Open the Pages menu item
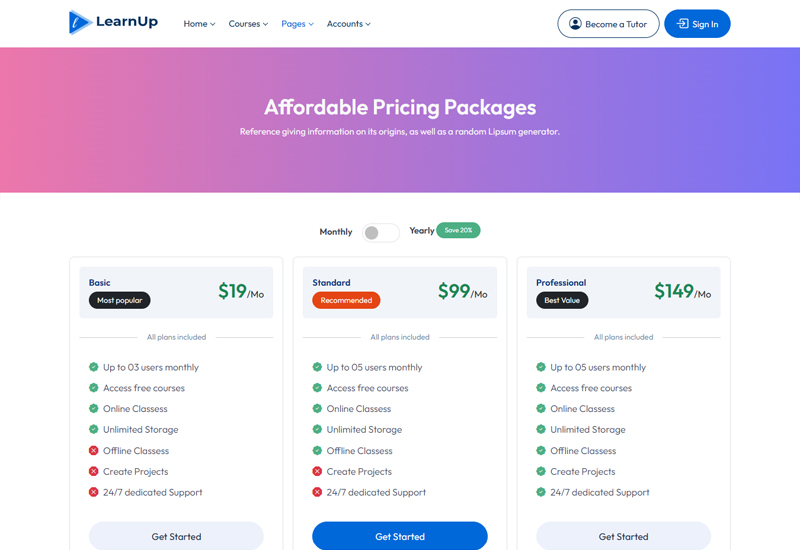The image size is (800, 550). tap(297, 24)
